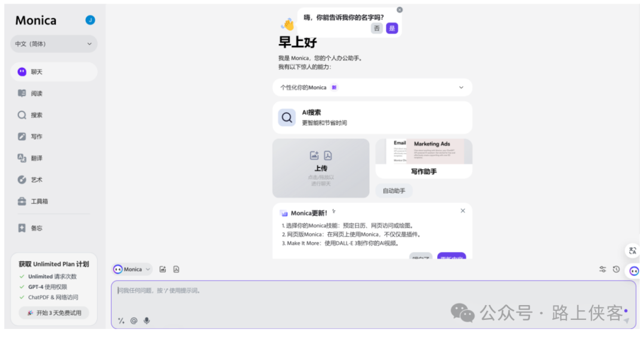Click the 否 button in the popup
The width and height of the screenshot is (644, 339).
coord(377,29)
